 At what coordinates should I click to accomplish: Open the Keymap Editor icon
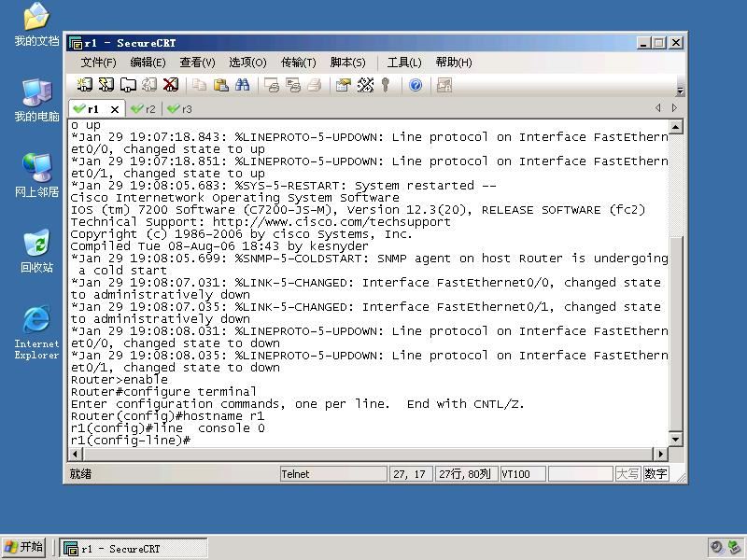(365, 85)
